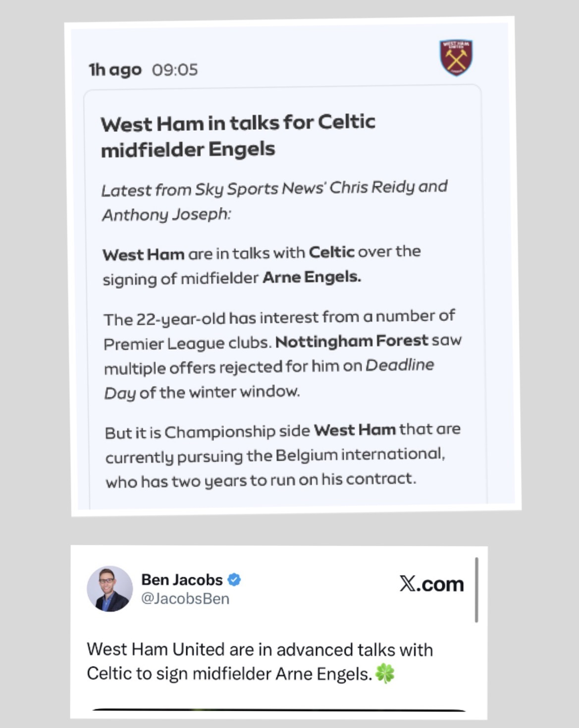Click the tweet's vertical scrollbar handle
Viewport: 579px width, 728px height.
[476, 589]
